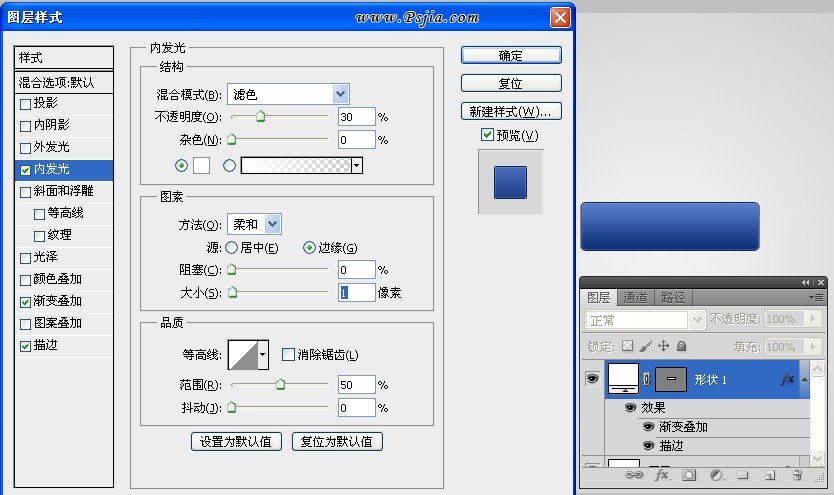
Task: Toggle the 消除锯齿 anti-alias checkbox
Action: 288,354
